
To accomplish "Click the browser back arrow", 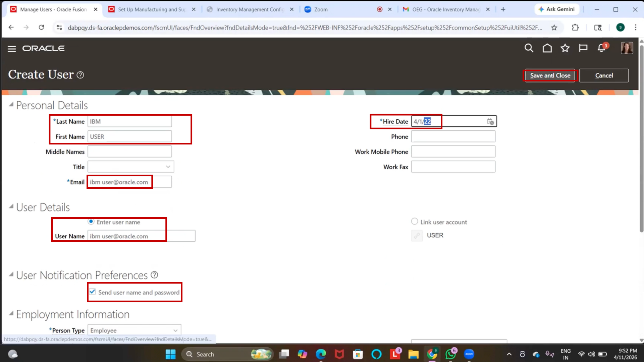I will click(11, 27).
